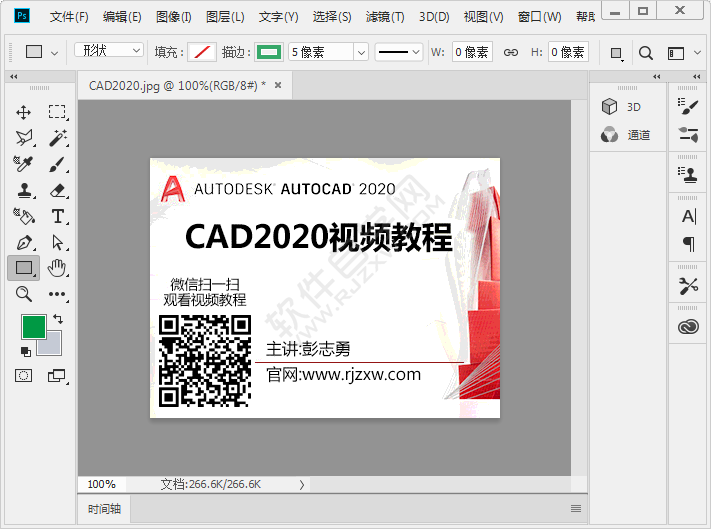Open the Paragraph panel icon

pos(688,244)
